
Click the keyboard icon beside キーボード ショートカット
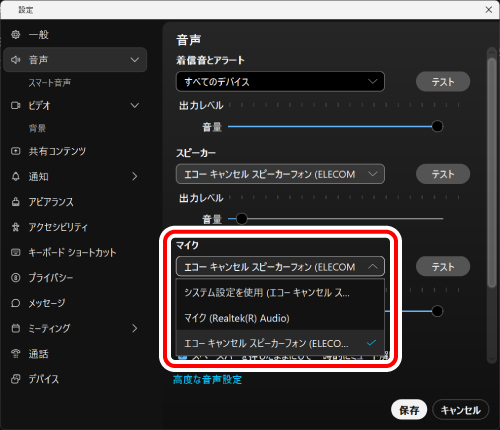[x=15, y=252]
